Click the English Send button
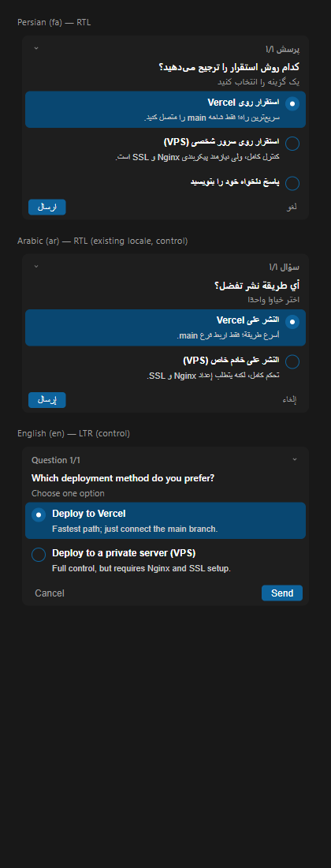The image size is (331, 868). (282, 593)
